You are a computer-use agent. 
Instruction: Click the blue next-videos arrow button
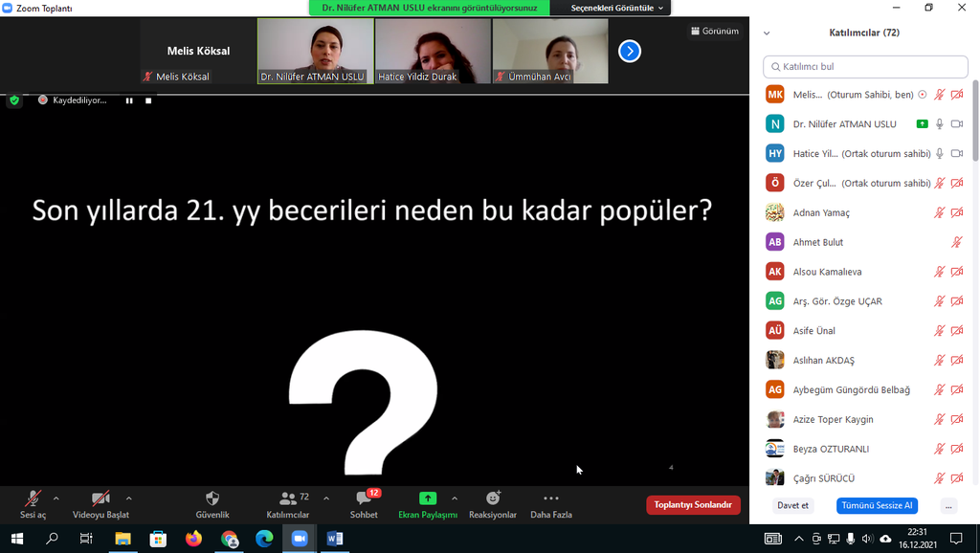(x=629, y=51)
